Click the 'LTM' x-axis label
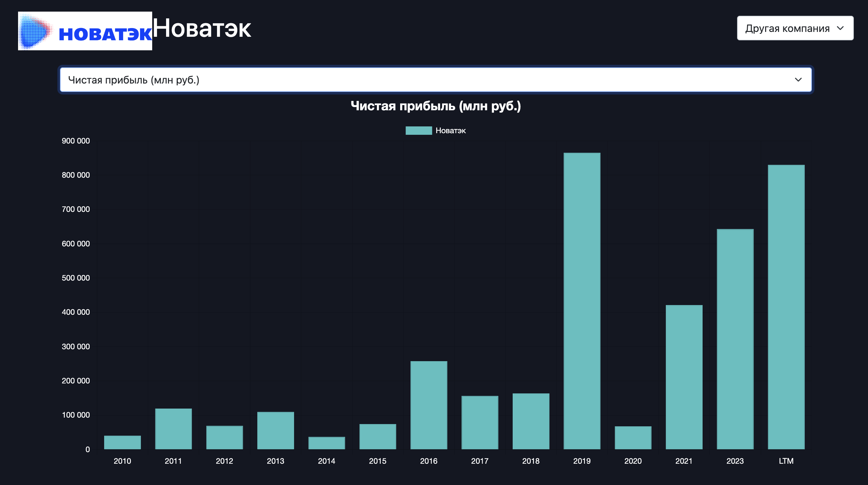This screenshot has height=485, width=868. [x=786, y=461]
